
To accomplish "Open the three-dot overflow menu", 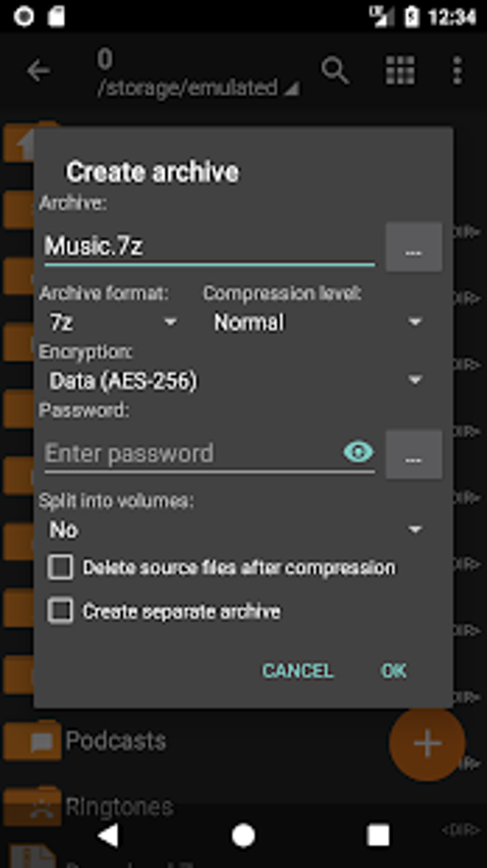I will coord(457,71).
